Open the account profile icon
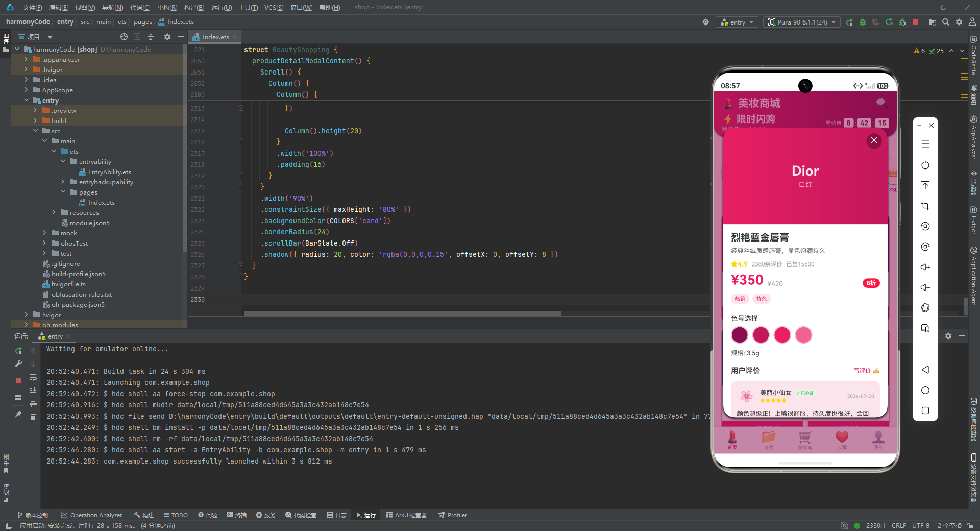980x531 pixels. 972,22
